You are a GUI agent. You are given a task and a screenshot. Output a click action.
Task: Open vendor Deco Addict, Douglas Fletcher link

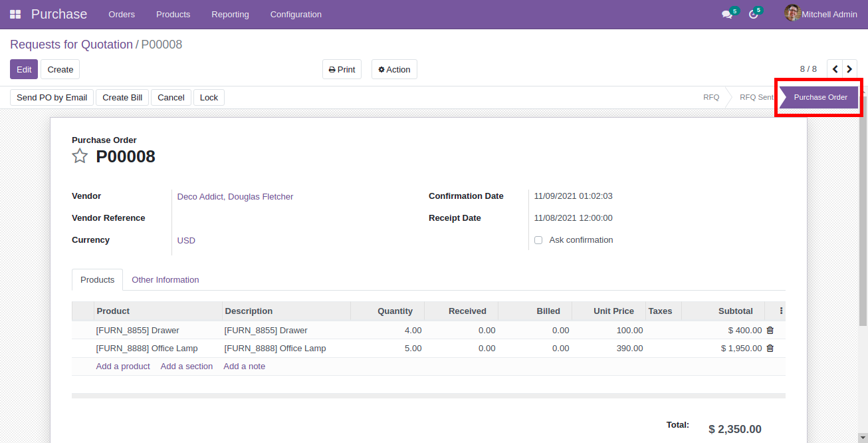click(x=235, y=196)
